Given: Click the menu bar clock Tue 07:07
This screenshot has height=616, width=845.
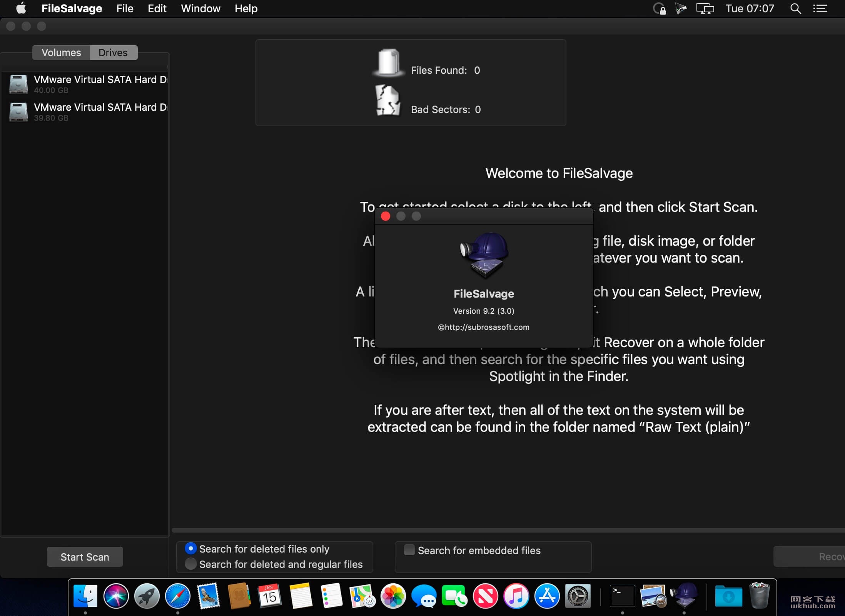Looking at the screenshot, I should point(750,8).
